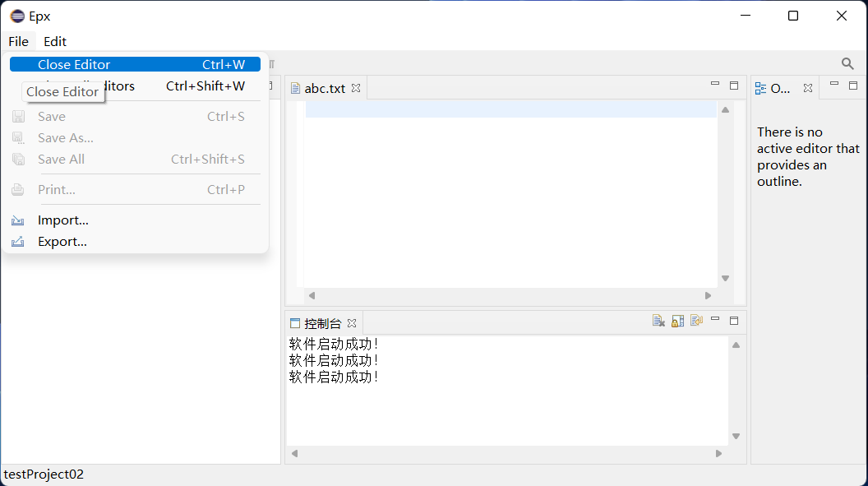Click the Save As icon in menu
Viewport: 868px width, 486px height.
18,138
